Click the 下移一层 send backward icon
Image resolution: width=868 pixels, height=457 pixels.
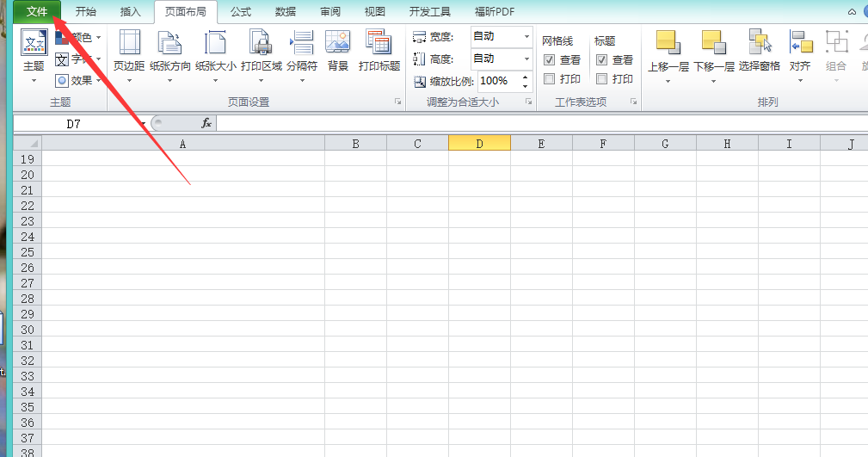pos(713,43)
